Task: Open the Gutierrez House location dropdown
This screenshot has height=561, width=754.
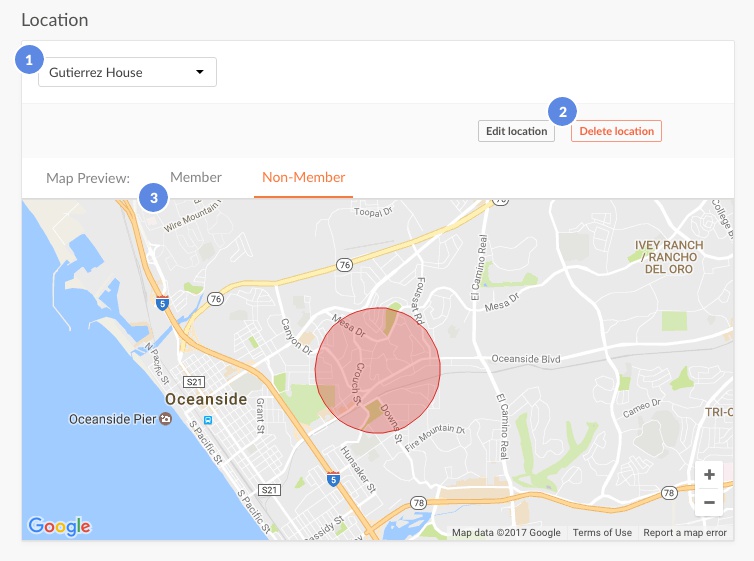Action: coord(127,72)
